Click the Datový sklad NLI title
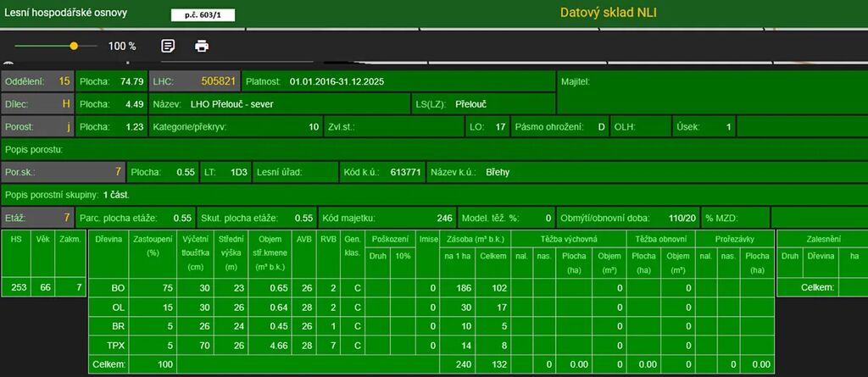 click(609, 13)
